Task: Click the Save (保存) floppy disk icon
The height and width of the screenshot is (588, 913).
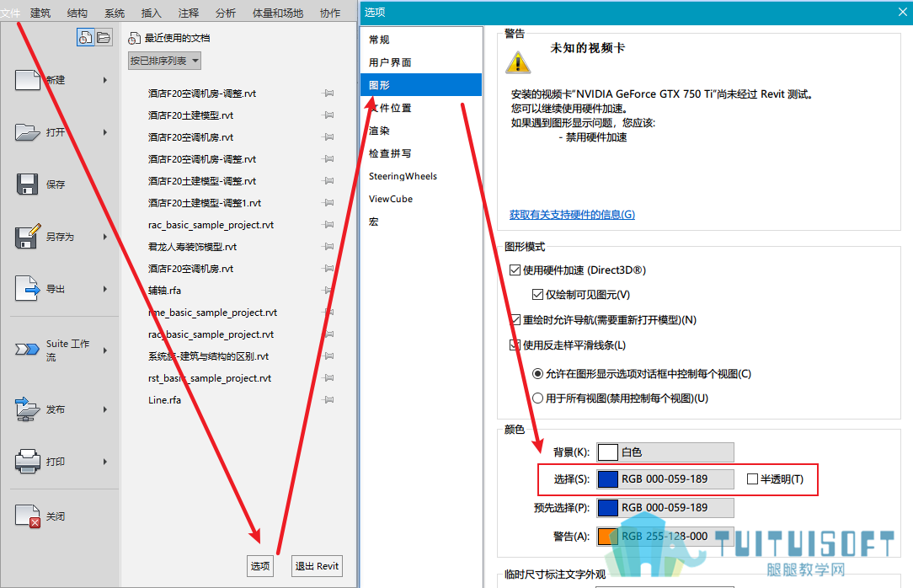Action: [x=27, y=184]
